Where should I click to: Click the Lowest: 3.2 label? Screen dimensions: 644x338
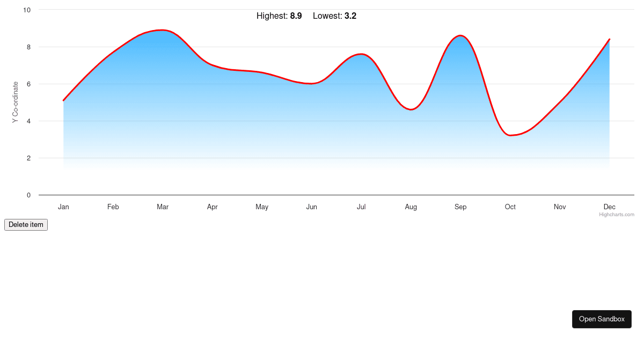[334, 16]
